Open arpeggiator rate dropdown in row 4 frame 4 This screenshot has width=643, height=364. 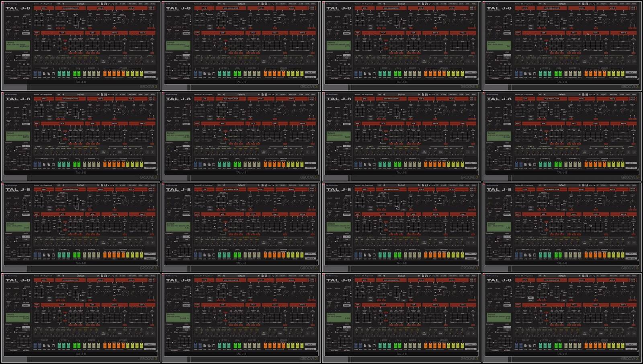[x=631, y=344]
